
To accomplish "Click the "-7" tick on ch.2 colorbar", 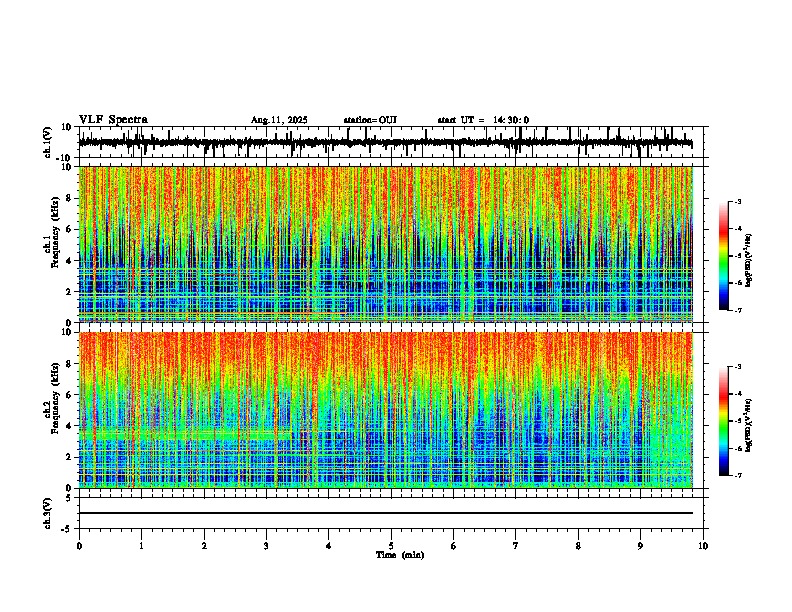I will [x=737, y=475].
